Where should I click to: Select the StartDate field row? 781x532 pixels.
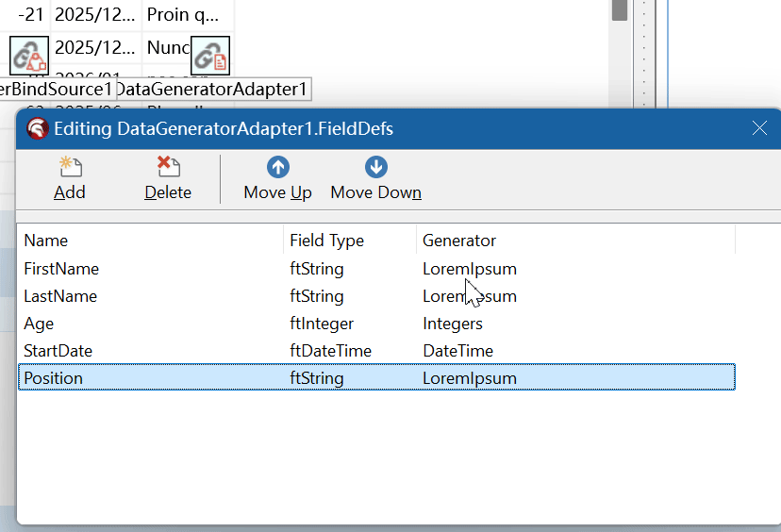coord(58,351)
